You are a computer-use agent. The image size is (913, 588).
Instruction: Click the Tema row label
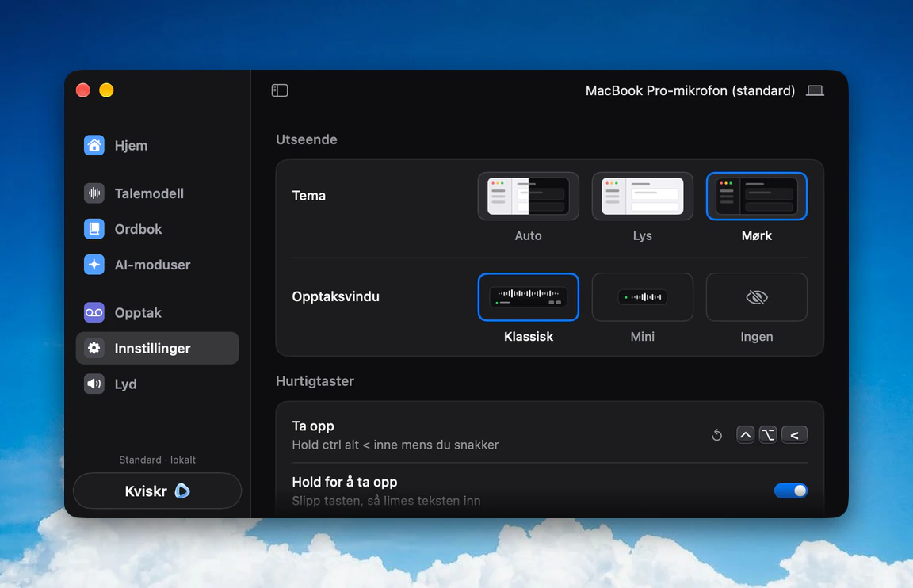point(308,196)
